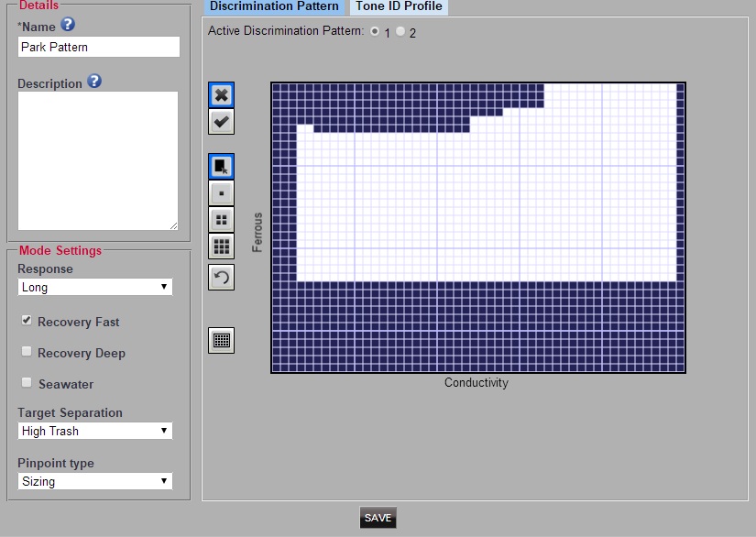Choose the cursor selection tool icon

pyautogui.click(x=222, y=166)
